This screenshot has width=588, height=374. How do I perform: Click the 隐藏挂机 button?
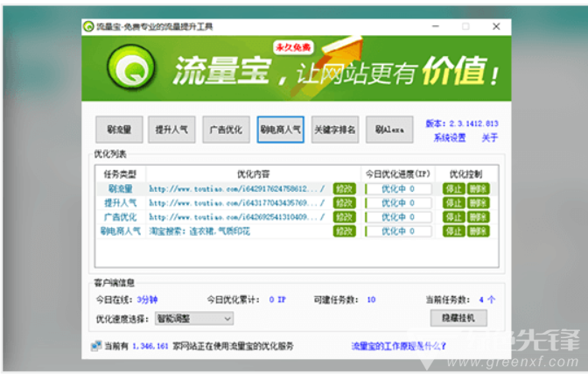[x=458, y=318]
